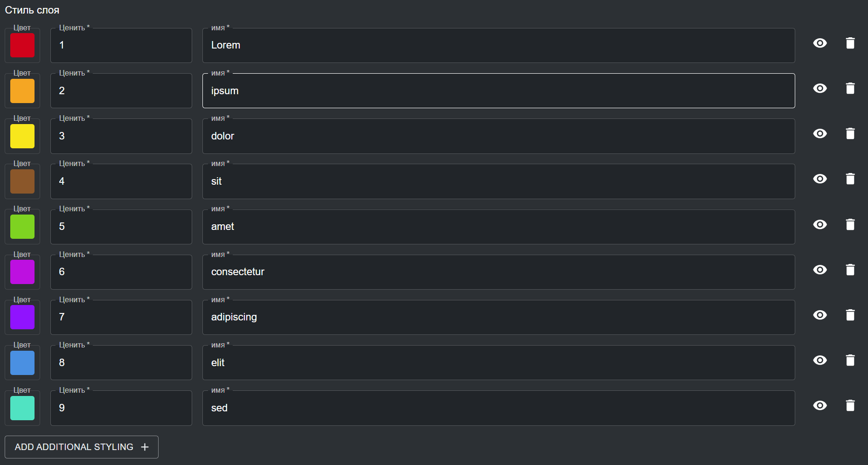Toggle visibility of the Lorem style
The height and width of the screenshot is (465, 868).
tap(820, 43)
